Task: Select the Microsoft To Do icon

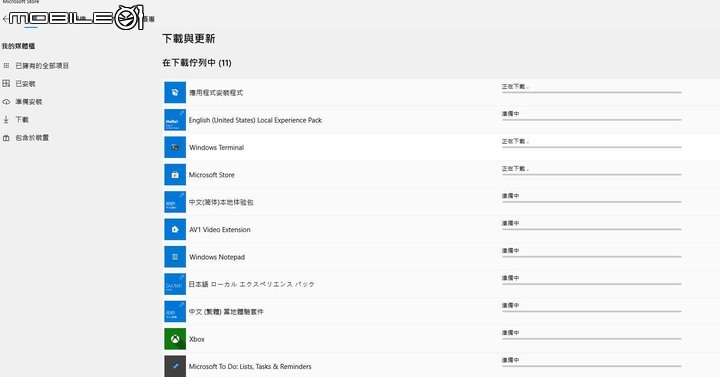Action: 175,366
